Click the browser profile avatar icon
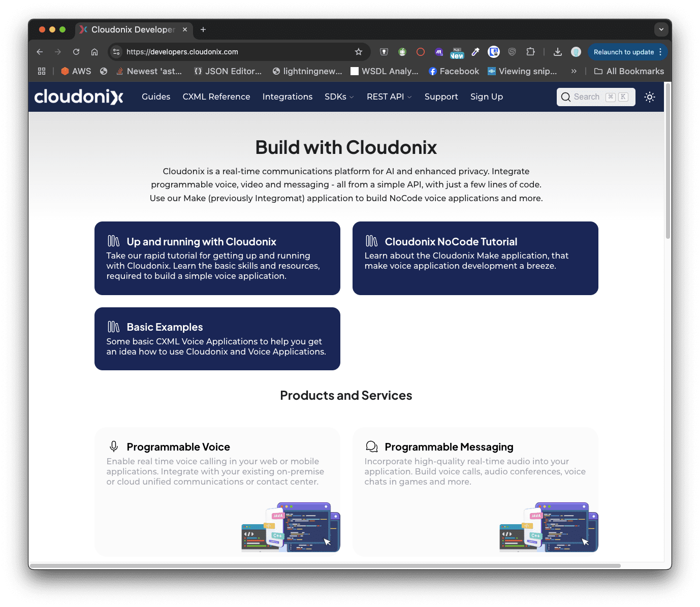Screen dimensions: 700x607 [576, 51]
